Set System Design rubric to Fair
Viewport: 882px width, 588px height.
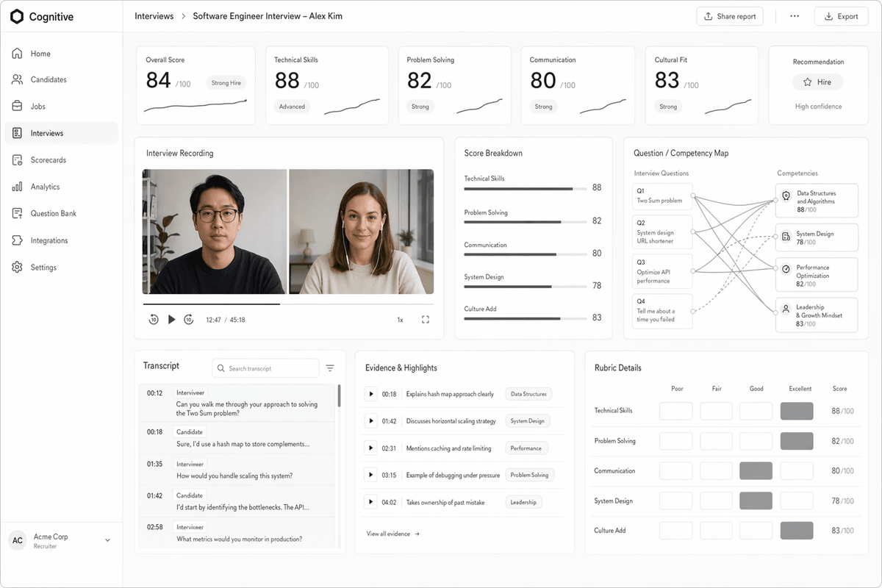pyautogui.click(x=716, y=501)
